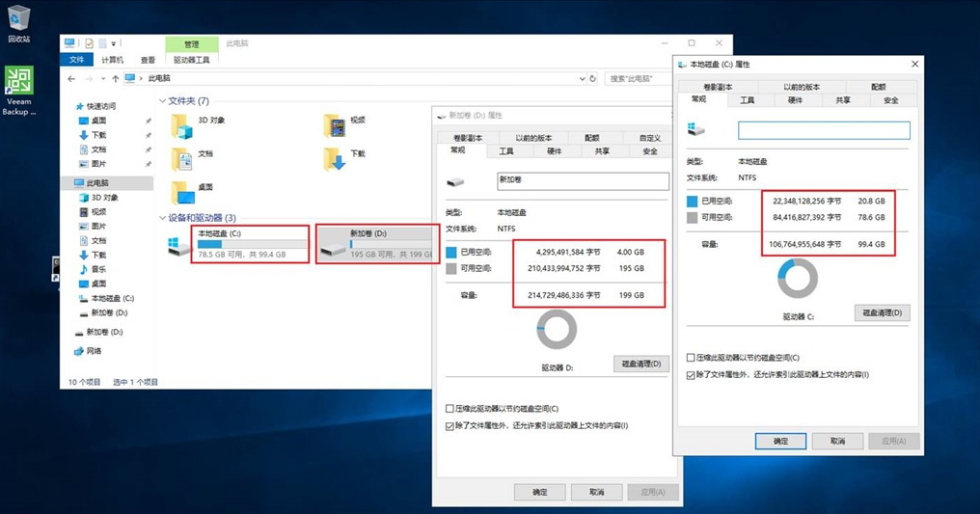980x514 pixels.
Task: Click refresh icon next to address bar
Action: (x=592, y=78)
